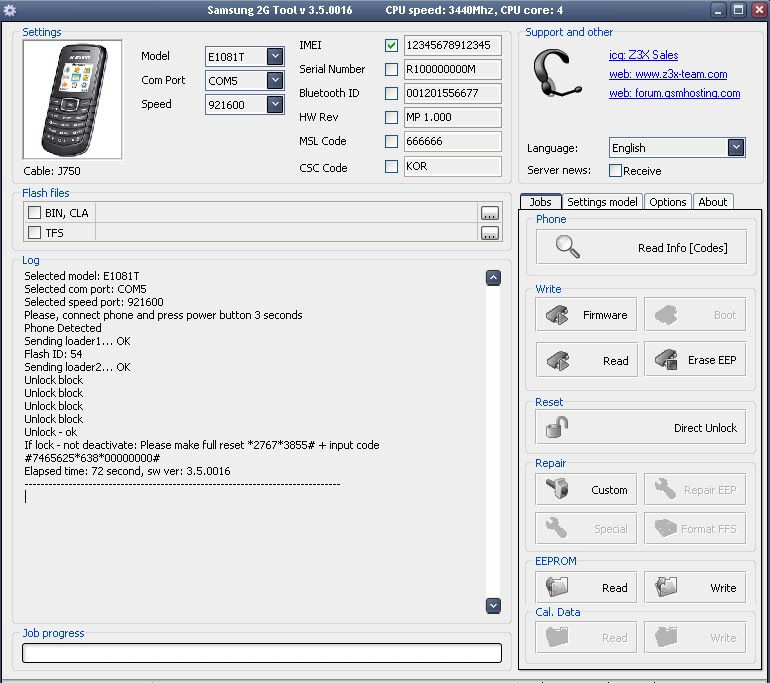
Task: Click the "Cable: J750" label
Action: 52,171
